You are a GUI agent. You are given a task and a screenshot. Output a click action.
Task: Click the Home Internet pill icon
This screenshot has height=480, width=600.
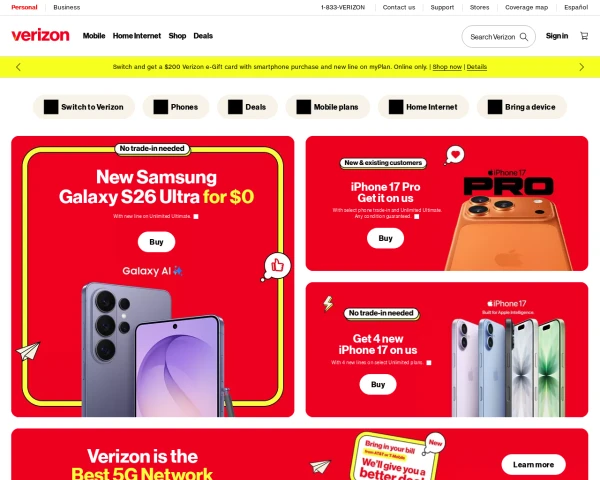coord(396,107)
